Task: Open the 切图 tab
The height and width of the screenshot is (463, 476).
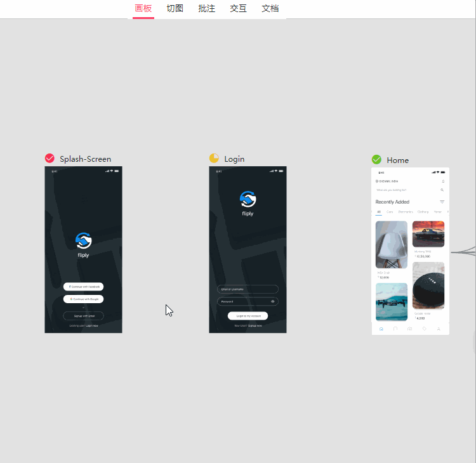Action: [x=175, y=8]
